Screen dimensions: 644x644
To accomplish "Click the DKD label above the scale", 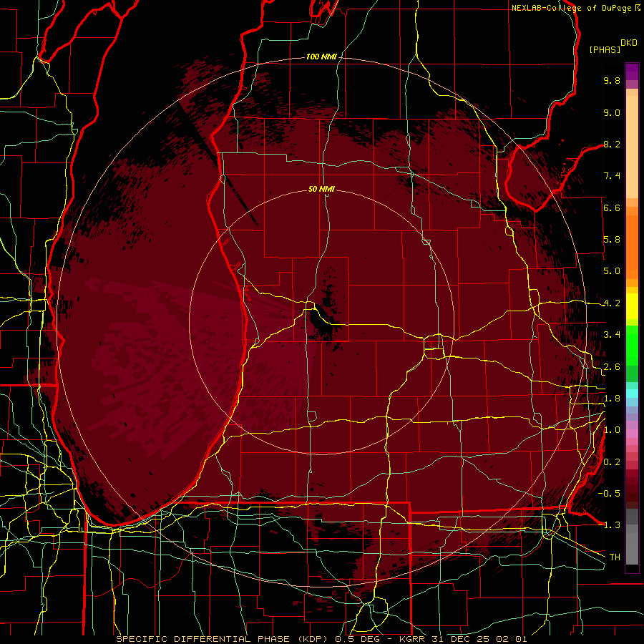I will [629, 43].
